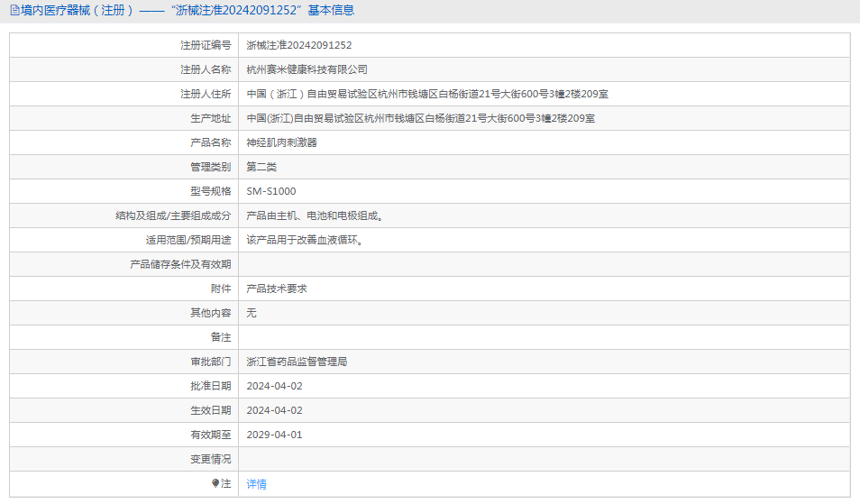This screenshot has width=860, height=504.
Task: Click composition text 产品由主机、电池和电极组成。
Action: 315,215
